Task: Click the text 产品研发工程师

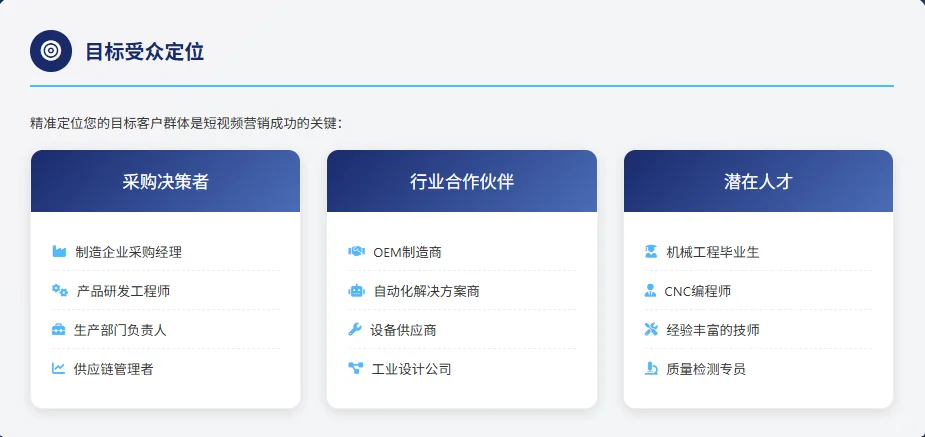Action: click(x=123, y=291)
